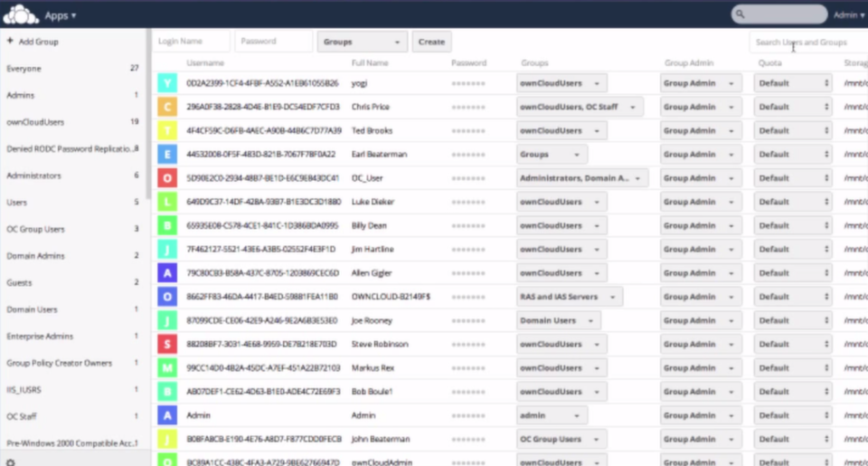
Task: Click Luke Dieker's L avatar icon
Action: point(167,202)
